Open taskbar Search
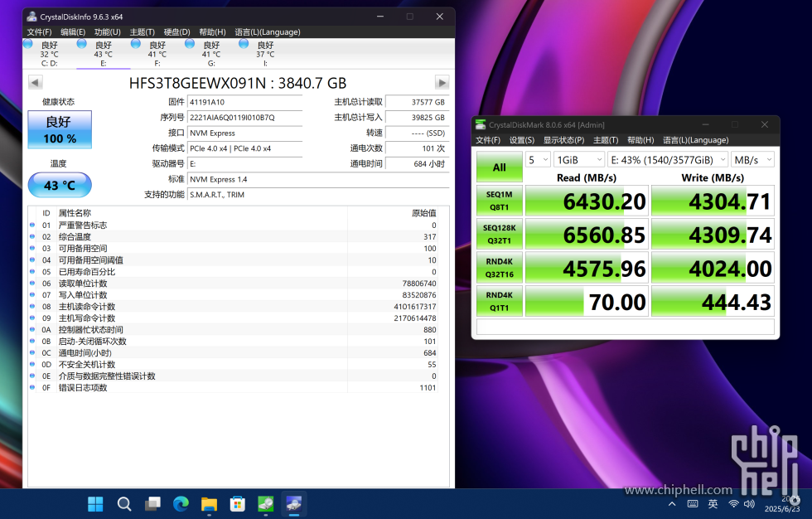 point(123,503)
